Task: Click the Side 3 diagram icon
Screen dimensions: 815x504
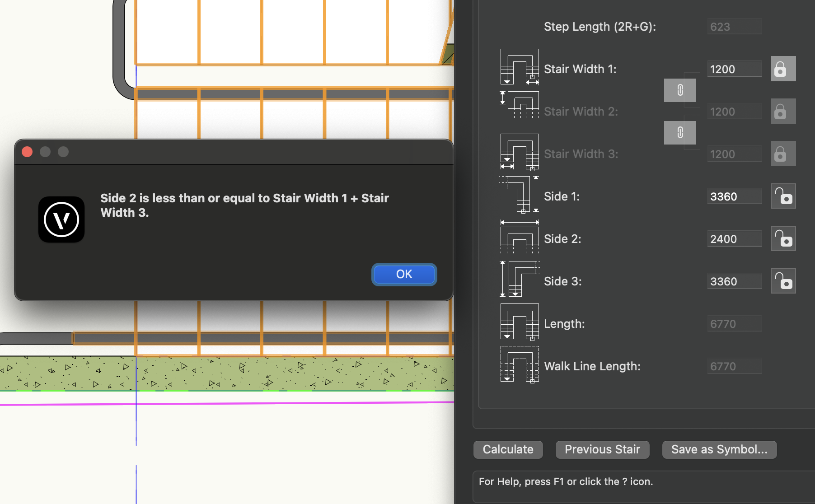Action: click(x=520, y=280)
